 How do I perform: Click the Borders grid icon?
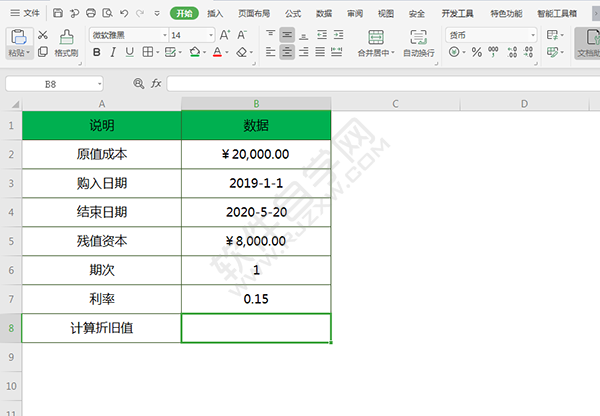[148, 52]
